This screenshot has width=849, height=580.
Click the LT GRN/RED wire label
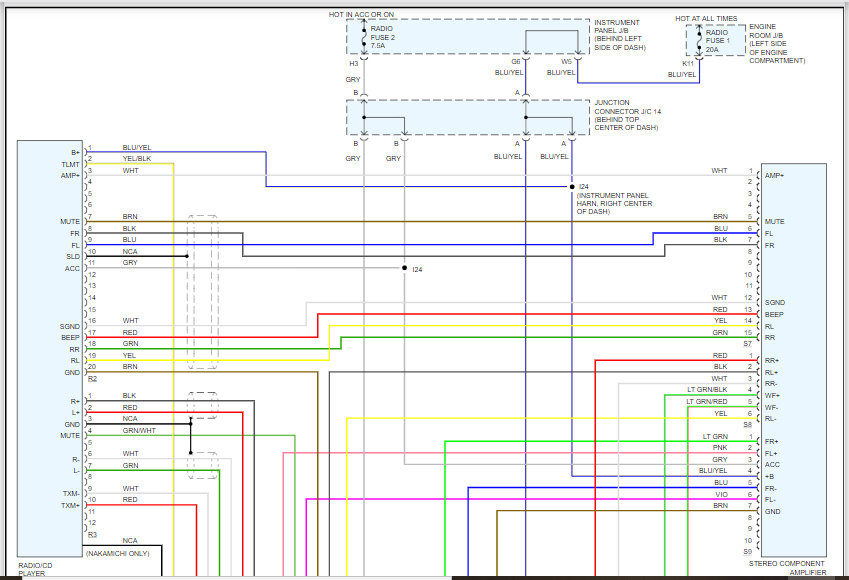[x=707, y=402]
